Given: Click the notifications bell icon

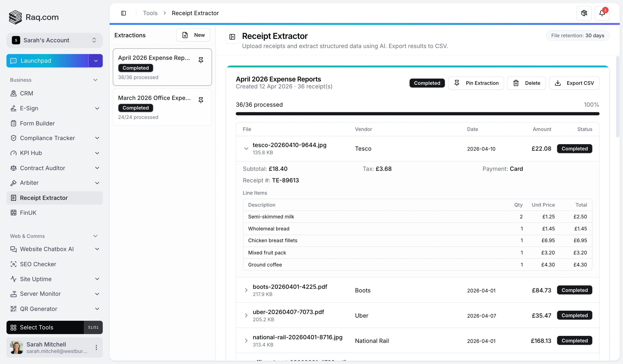Looking at the screenshot, I should (602, 13).
